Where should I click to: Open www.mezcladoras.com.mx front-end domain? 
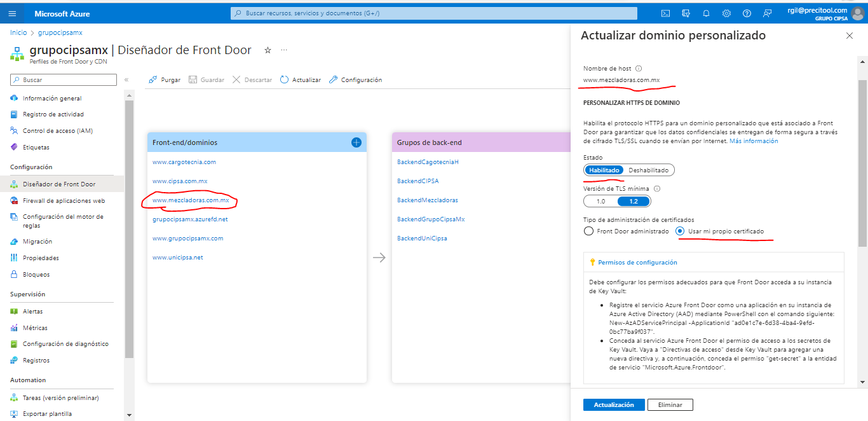[x=191, y=200]
